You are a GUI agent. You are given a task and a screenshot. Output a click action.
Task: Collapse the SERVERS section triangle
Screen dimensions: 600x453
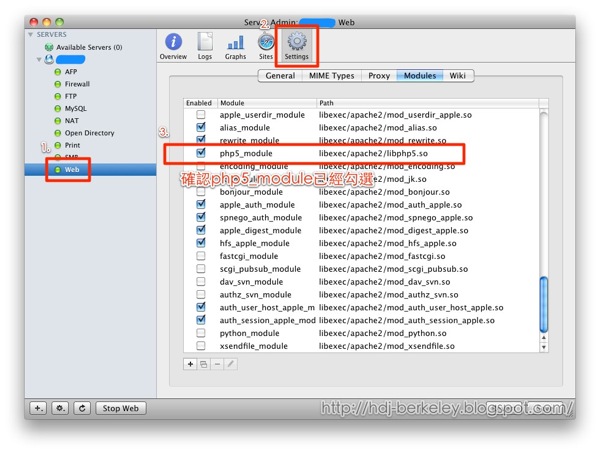click(x=30, y=34)
